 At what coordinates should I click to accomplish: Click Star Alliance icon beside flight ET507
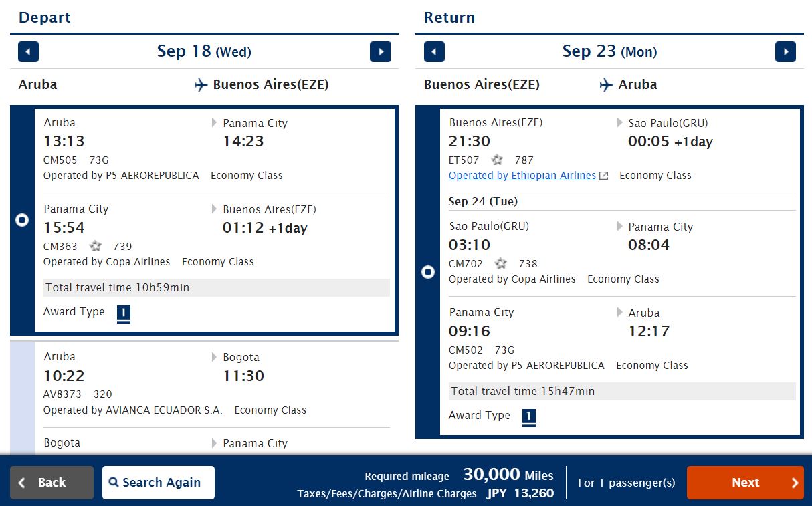[x=497, y=160]
